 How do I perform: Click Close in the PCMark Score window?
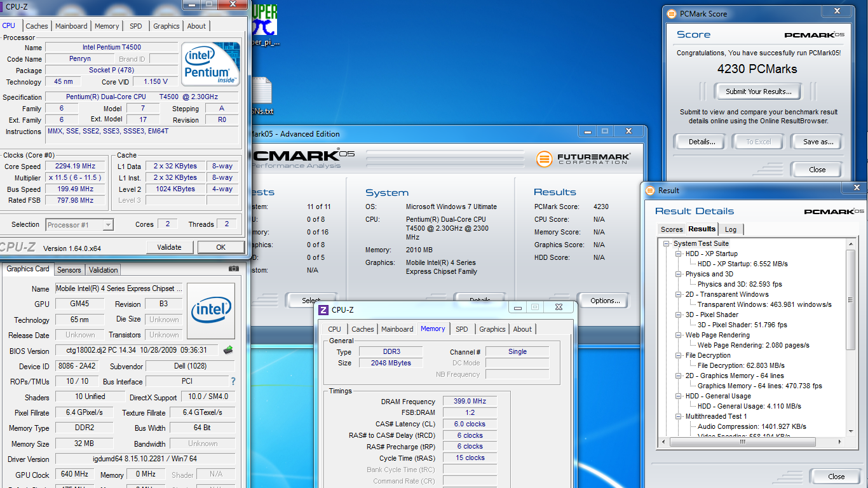[x=817, y=170]
